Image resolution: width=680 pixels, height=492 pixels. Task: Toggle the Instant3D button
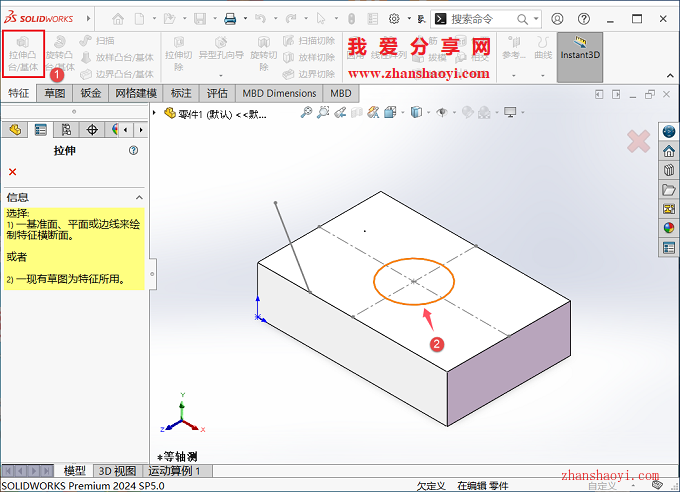click(x=580, y=50)
